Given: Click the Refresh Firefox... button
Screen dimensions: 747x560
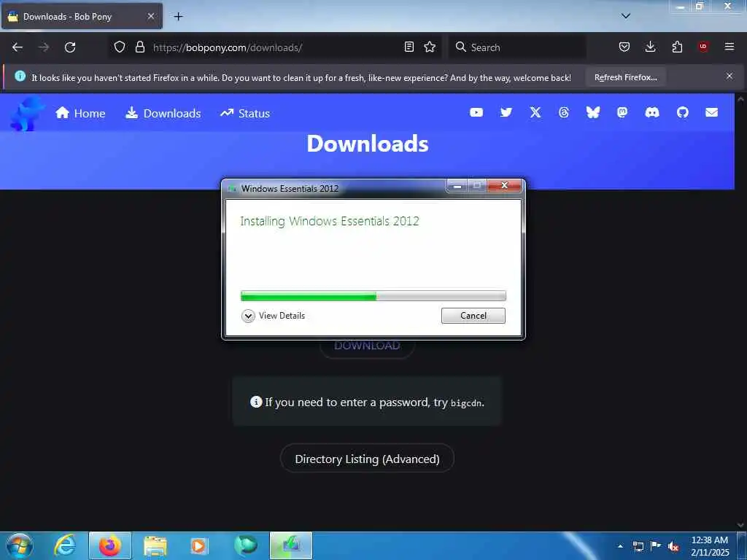Looking at the screenshot, I should point(625,77).
